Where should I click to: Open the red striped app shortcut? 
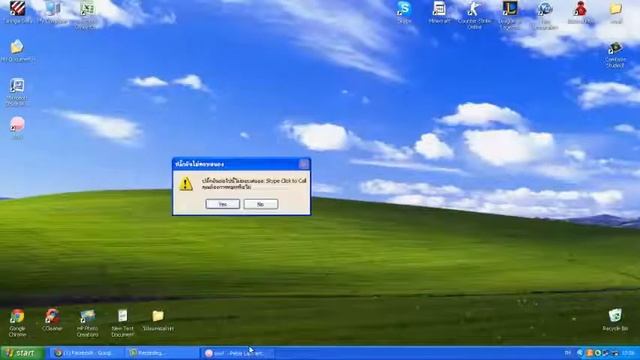[17, 12]
